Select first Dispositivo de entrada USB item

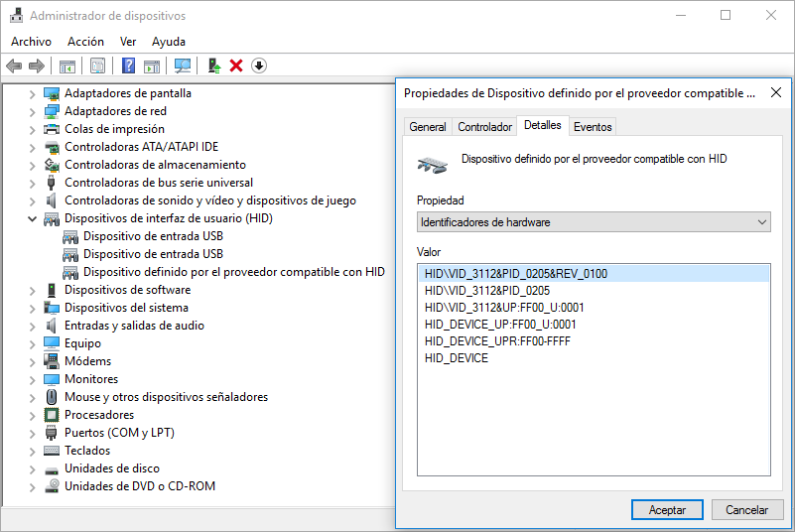[153, 236]
